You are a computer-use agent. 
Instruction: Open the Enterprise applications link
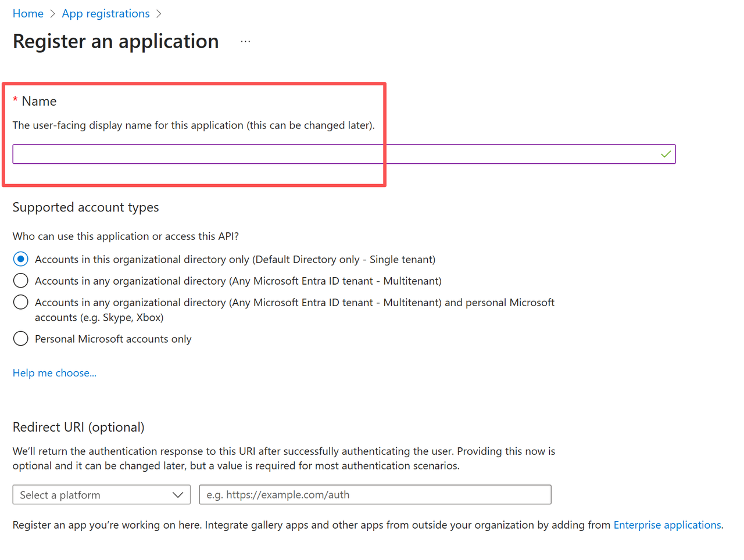coord(667,525)
